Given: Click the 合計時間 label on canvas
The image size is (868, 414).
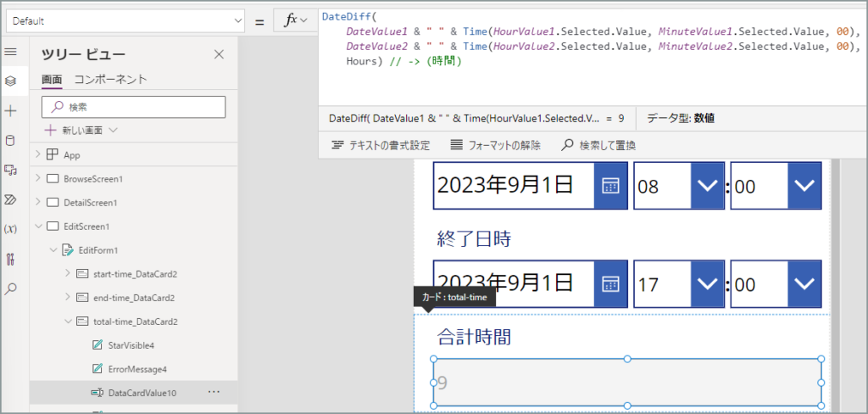Looking at the screenshot, I should [x=473, y=337].
